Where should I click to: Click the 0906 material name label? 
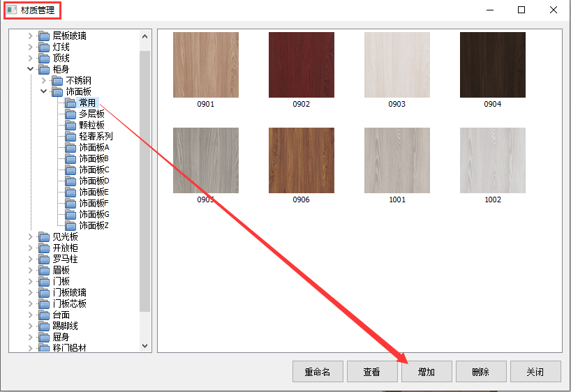pyautogui.click(x=301, y=199)
